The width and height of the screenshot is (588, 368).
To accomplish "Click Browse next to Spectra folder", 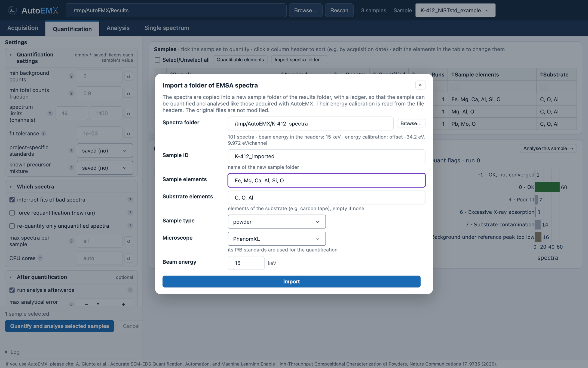I will pos(411,123).
